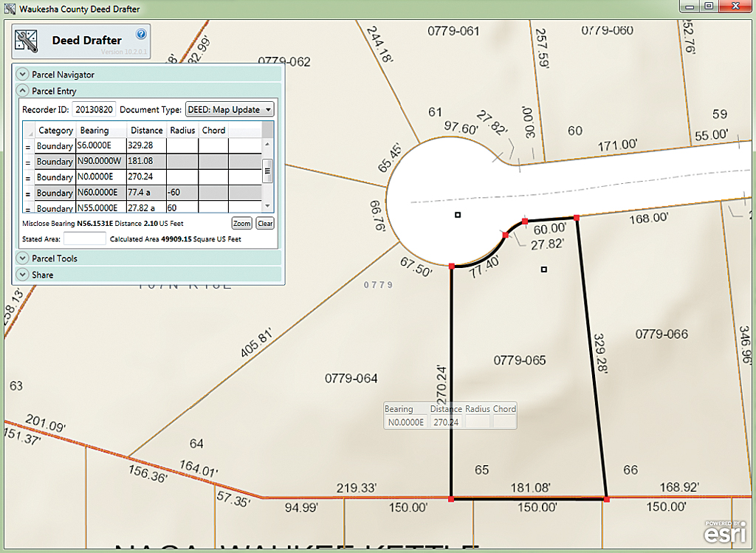Click the red vertex joining the 270.24' and 181.08' lines

click(x=451, y=500)
